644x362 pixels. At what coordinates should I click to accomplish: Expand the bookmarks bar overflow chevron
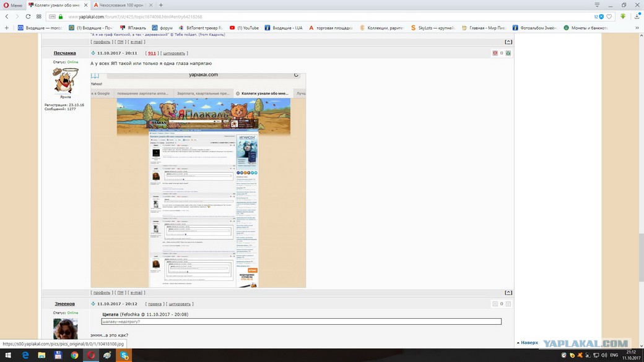pos(637,28)
